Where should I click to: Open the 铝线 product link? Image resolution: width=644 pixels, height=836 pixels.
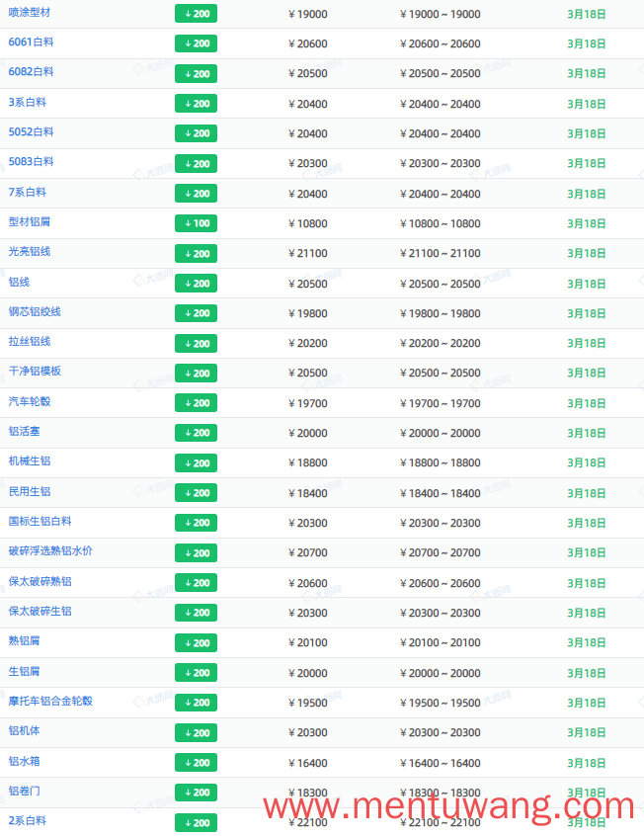[x=19, y=282]
